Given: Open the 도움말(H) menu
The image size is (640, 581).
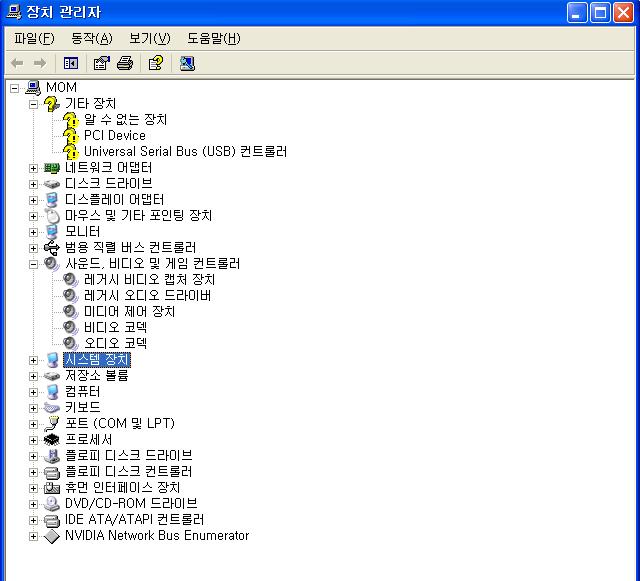Looking at the screenshot, I should (213, 38).
